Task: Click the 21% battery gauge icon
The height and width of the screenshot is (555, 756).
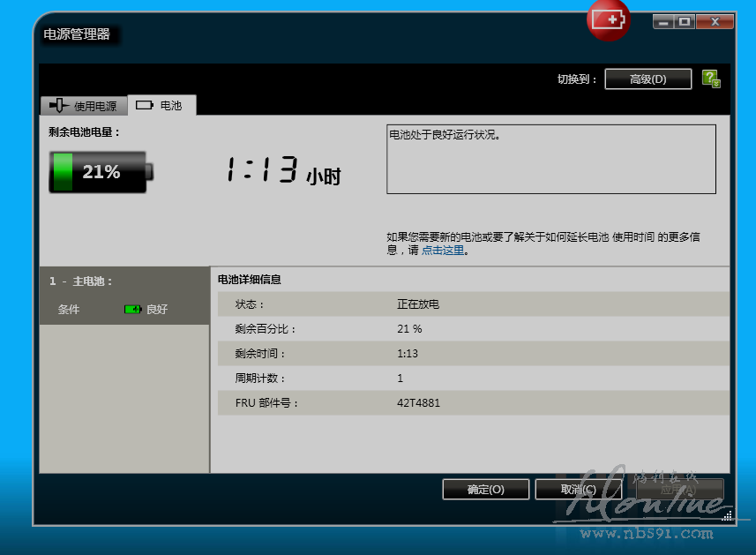Action: pyautogui.click(x=100, y=172)
